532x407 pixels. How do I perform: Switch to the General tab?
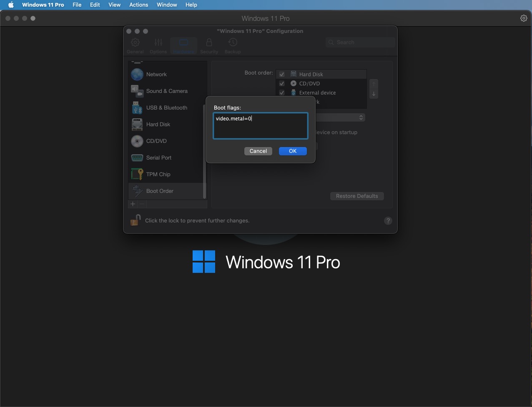click(x=135, y=46)
